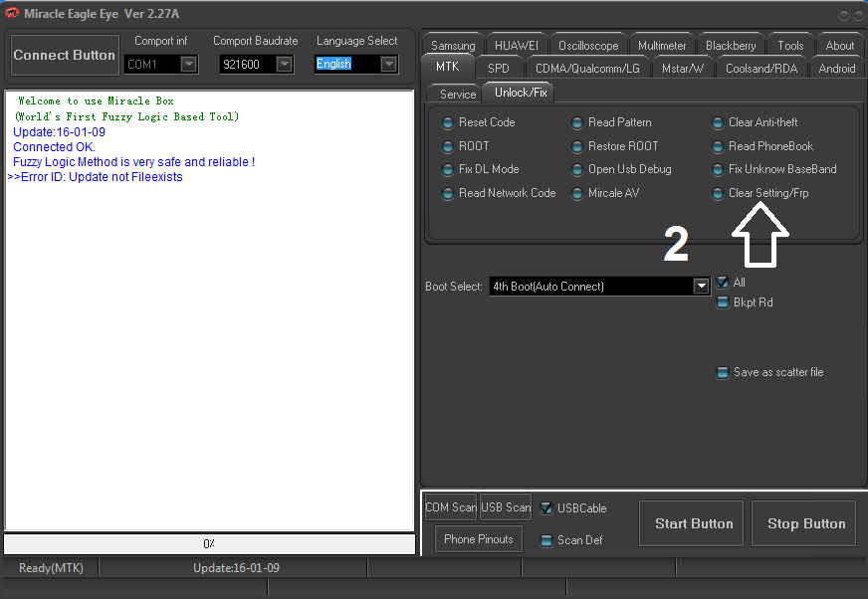Switch to the Android tab
868x599 pixels.
coord(836,68)
